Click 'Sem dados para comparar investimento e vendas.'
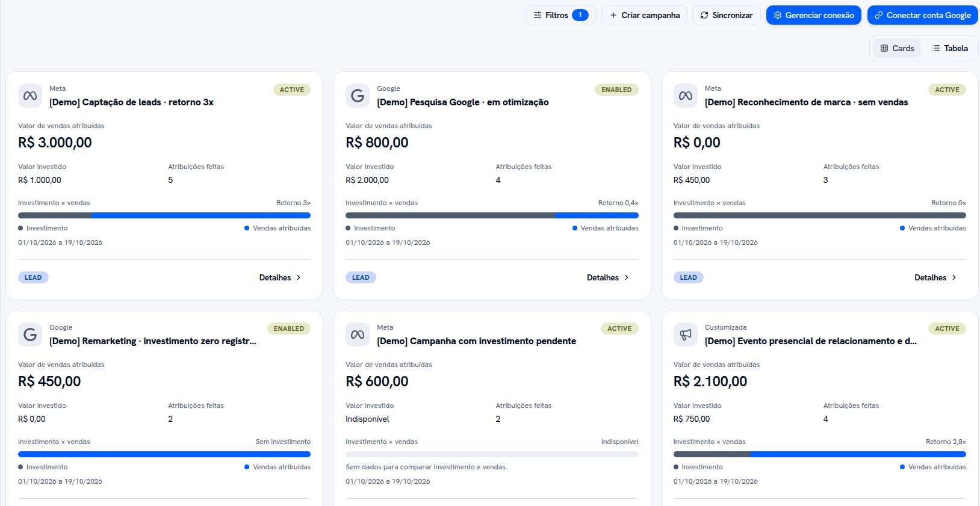 click(x=426, y=467)
